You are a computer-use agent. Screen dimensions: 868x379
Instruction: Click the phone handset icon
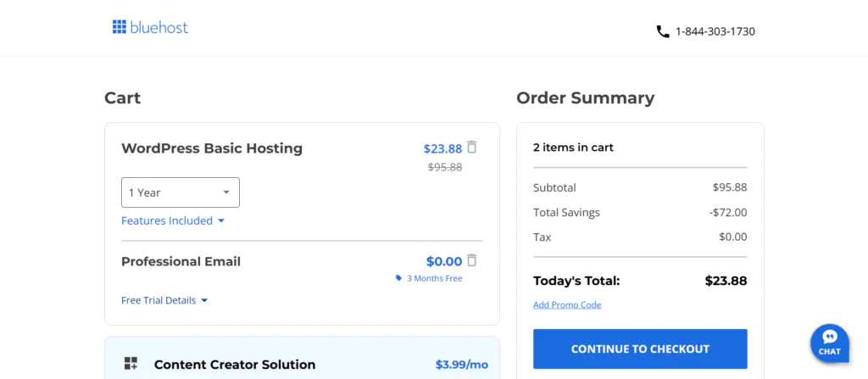pyautogui.click(x=663, y=31)
